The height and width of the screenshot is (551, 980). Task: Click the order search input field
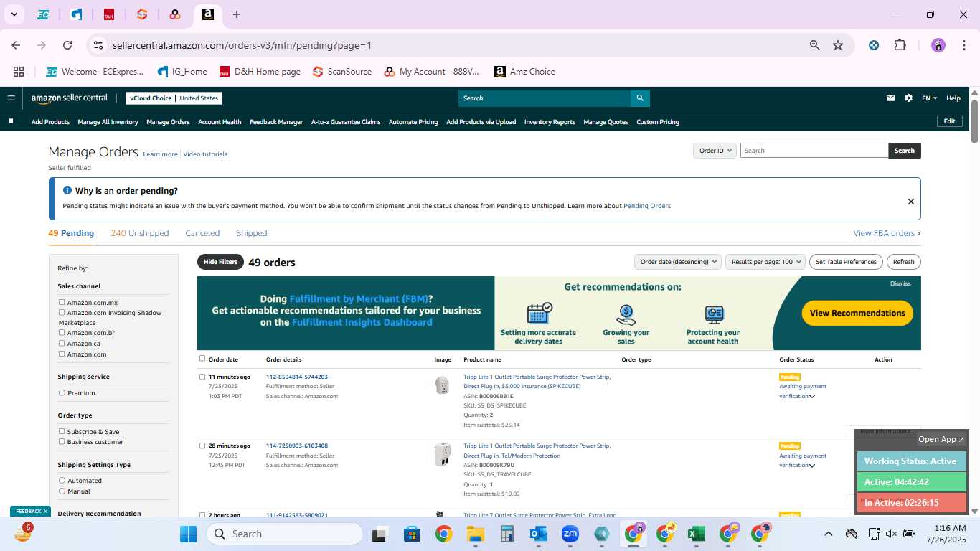coord(814,151)
